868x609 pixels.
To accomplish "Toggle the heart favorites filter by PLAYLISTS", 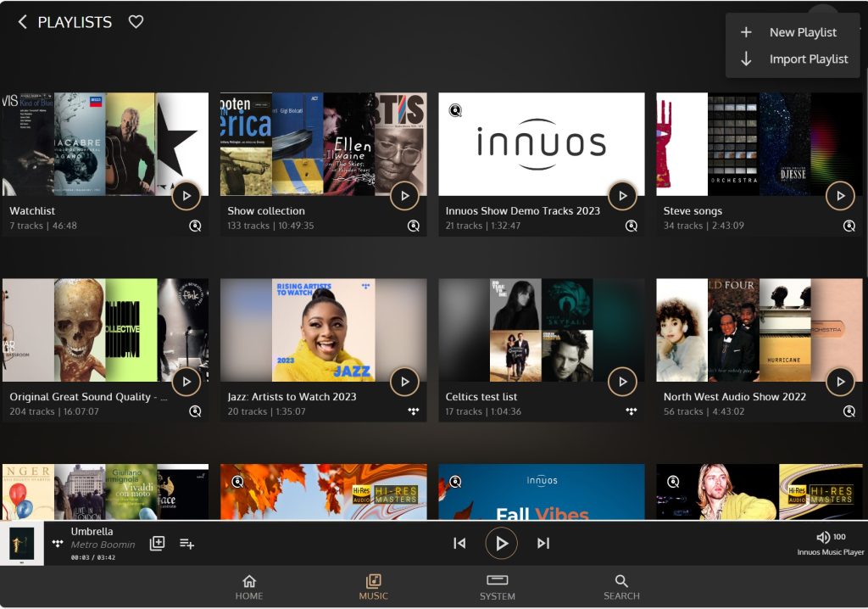I will pos(136,21).
